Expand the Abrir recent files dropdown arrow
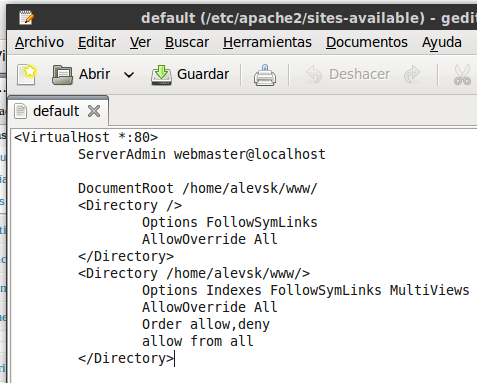 pyautogui.click(x=129, y=75)
